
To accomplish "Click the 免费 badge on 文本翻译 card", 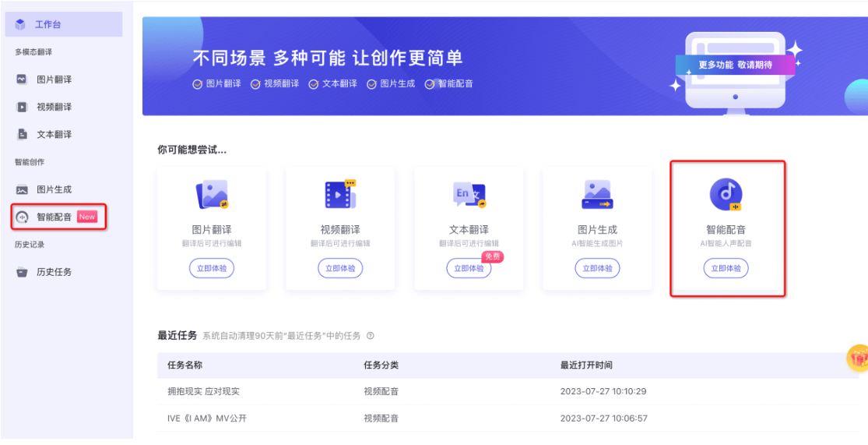I will click(492, 256).
